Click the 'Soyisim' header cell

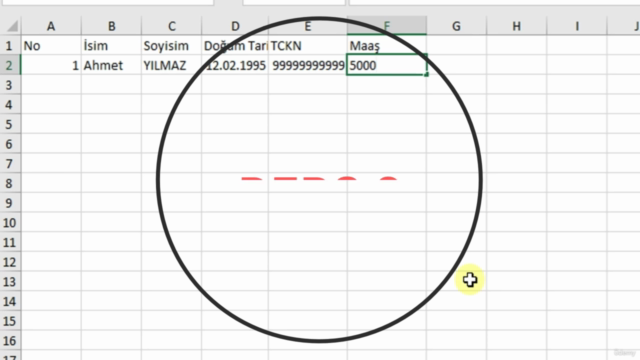(x=171, y=45)
